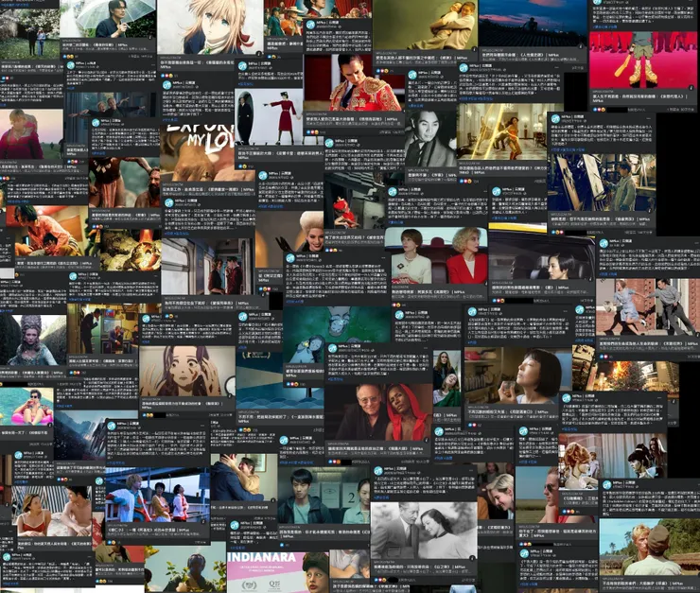Viewport: 700px width, 593px height.
Task: Open three-dot menu above black-and-white older couple
Action: (x=471, y=470)
